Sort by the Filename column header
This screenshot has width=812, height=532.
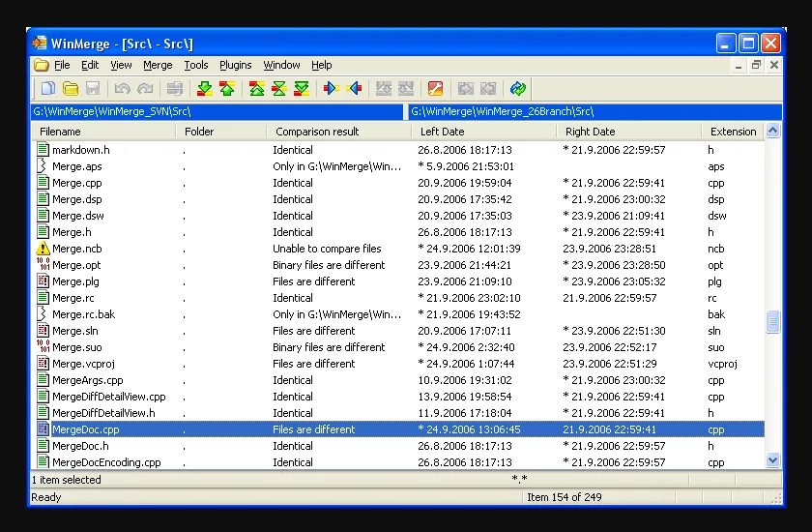pos(103,132)
